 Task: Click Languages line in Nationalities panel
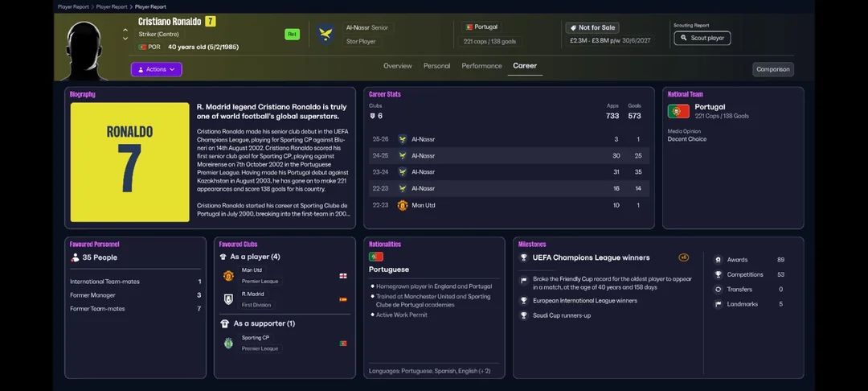pos(429,371)
